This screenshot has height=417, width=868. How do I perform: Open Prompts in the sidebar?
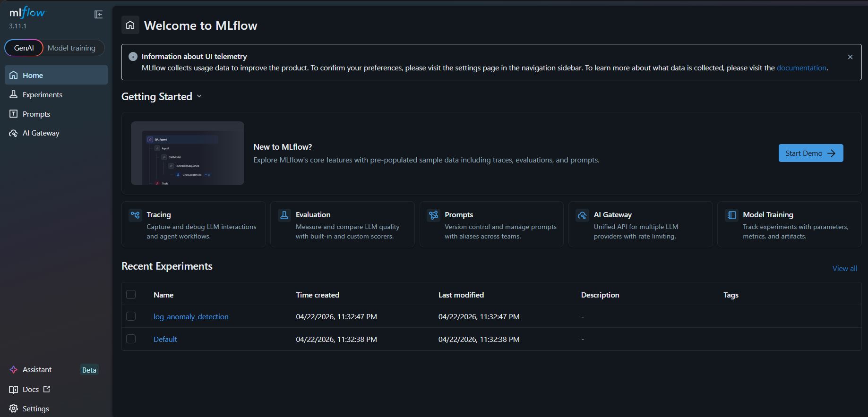click(56, 114)
